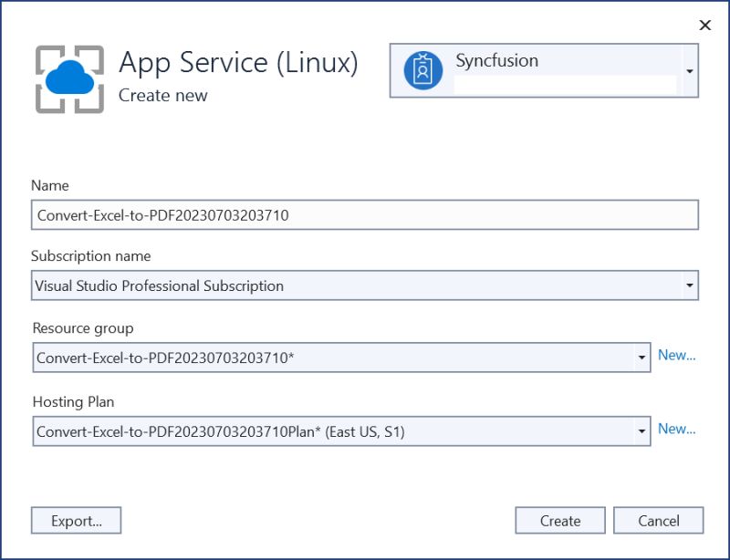Click the Resource group text field
Viewport: 730px width, 560px height.
(274, 357)
